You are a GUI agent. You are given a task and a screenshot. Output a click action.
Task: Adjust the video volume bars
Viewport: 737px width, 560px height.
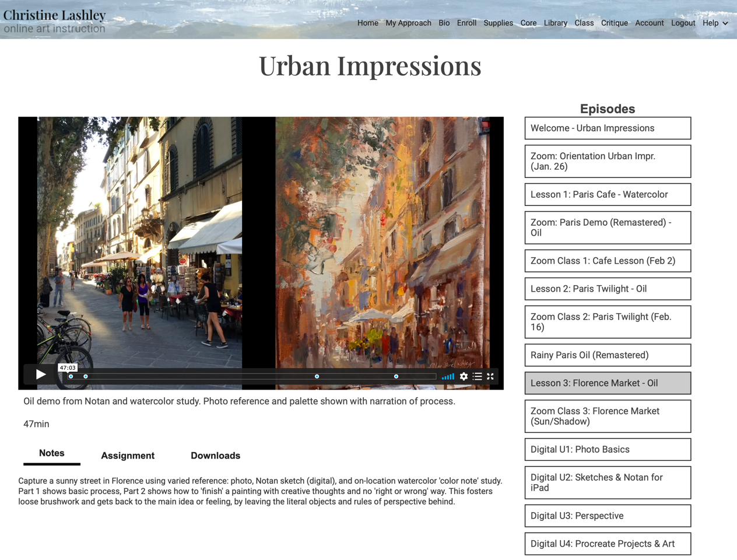tap(448, 377)
